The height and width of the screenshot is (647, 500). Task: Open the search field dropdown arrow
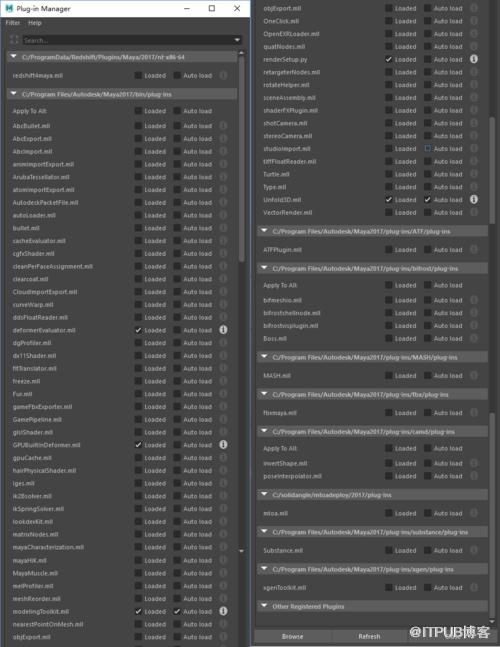(237, 40)
